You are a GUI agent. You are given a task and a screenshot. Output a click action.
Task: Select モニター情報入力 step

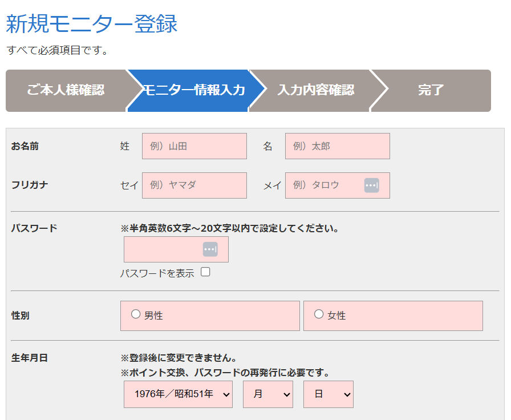pos(194,90)
